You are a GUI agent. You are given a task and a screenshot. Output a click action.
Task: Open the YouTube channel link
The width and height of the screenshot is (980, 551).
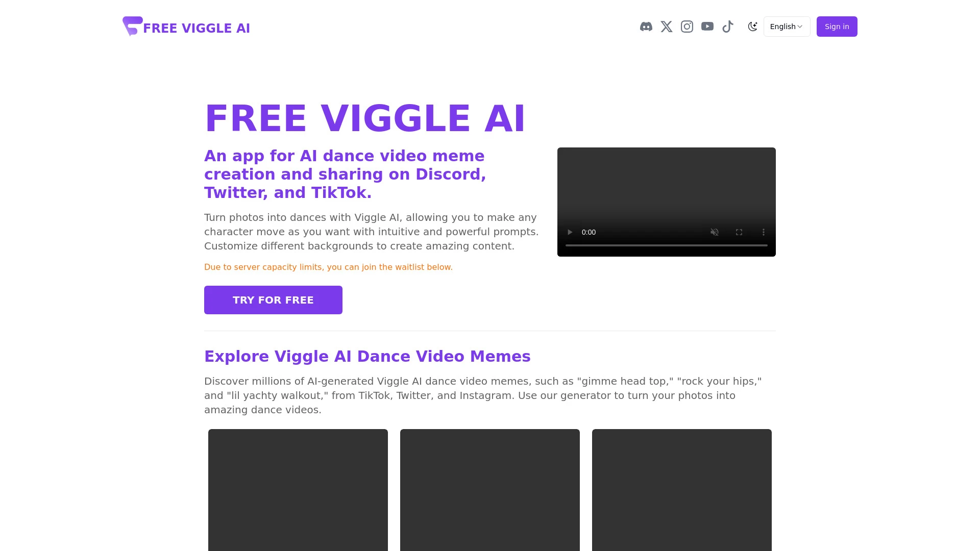coord(707,26)
